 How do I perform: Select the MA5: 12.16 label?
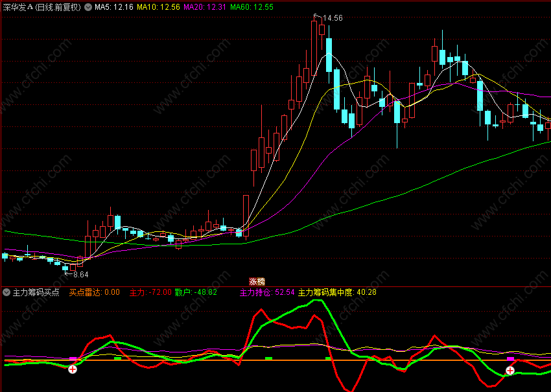(114, 7)
